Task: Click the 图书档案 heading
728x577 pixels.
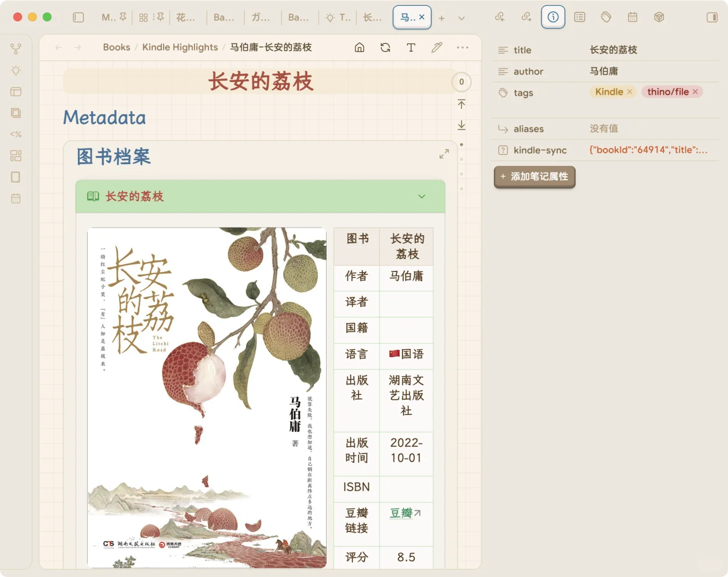Action: 114,157
